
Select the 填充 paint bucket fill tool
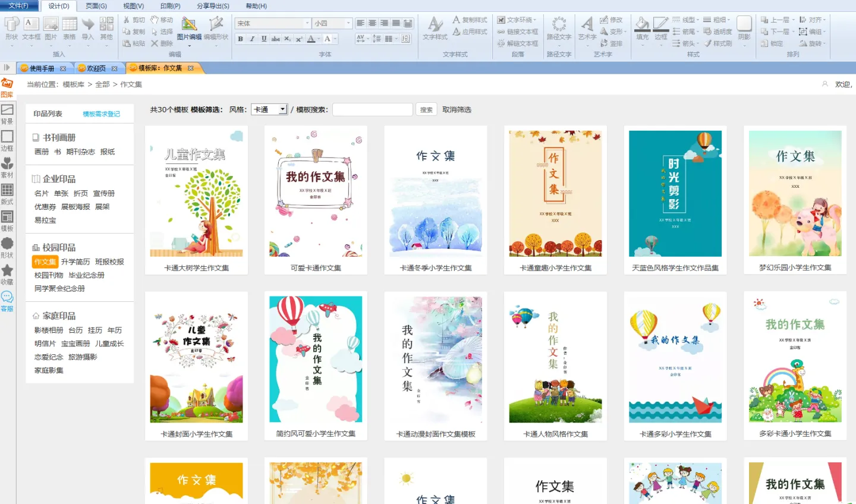(x=642, y=28)
